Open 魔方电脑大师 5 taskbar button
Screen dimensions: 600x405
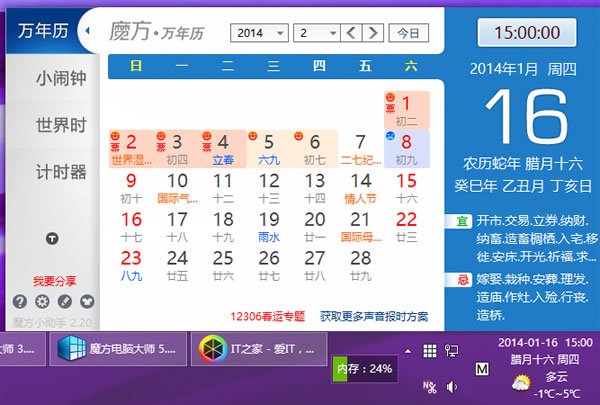pos(118,349)
